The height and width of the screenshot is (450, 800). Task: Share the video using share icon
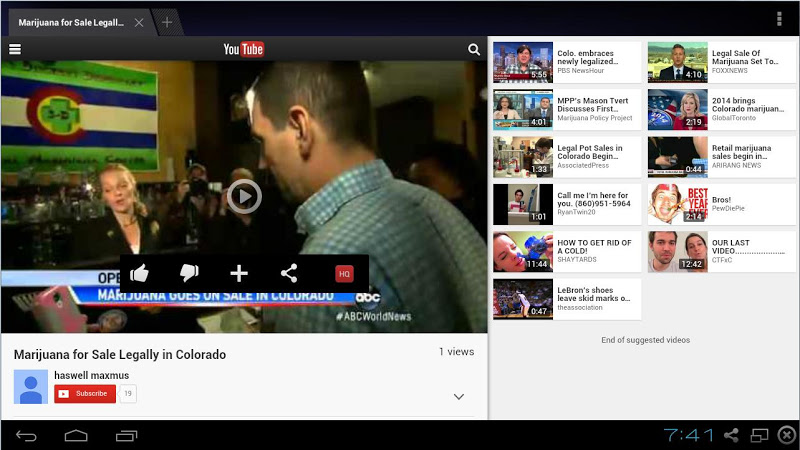click(289, 273)
